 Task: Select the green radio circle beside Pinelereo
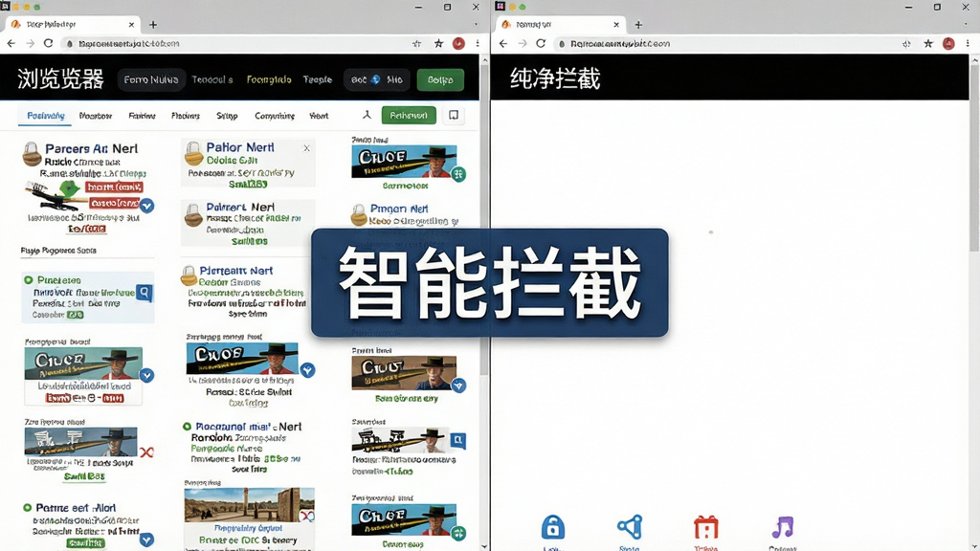(28, 280)
